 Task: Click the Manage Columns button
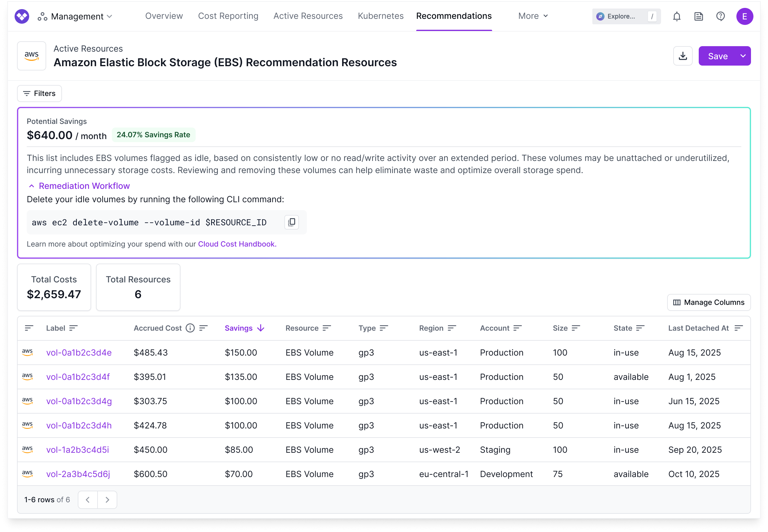point(709,302)
